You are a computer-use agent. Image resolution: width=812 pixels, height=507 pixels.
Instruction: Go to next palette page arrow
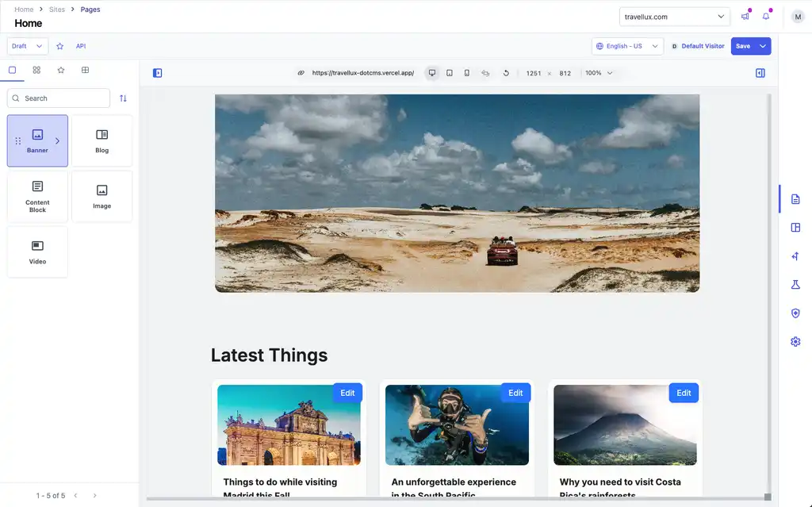95,496
